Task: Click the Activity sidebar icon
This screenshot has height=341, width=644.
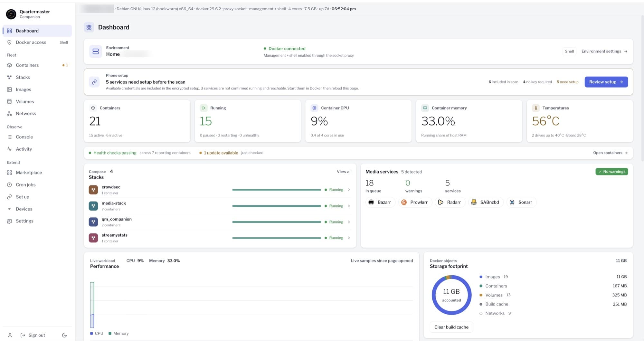Action: (9, 149)
